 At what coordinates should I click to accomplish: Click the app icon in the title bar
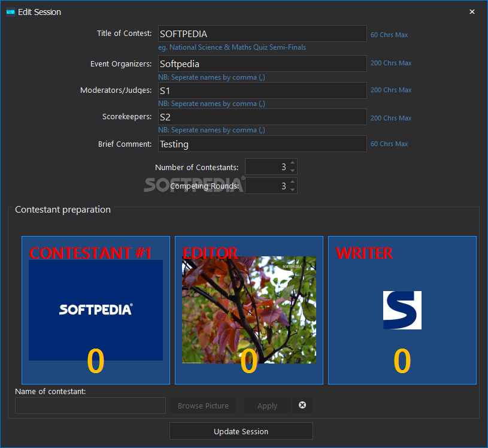pos(11,12)
